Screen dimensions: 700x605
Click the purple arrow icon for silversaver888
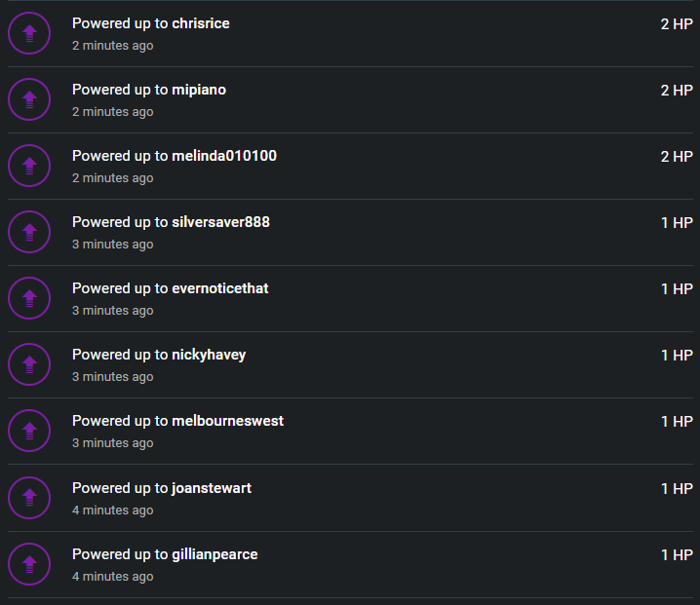(29, 232)
